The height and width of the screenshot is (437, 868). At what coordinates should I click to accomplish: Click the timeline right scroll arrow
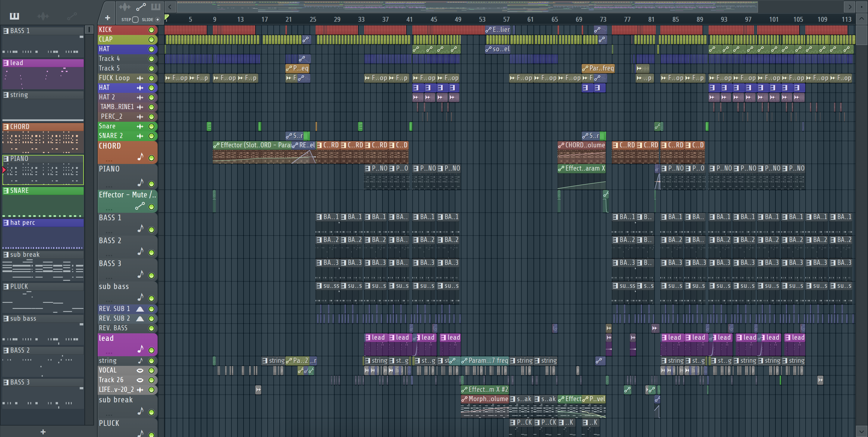pos(850,7)
